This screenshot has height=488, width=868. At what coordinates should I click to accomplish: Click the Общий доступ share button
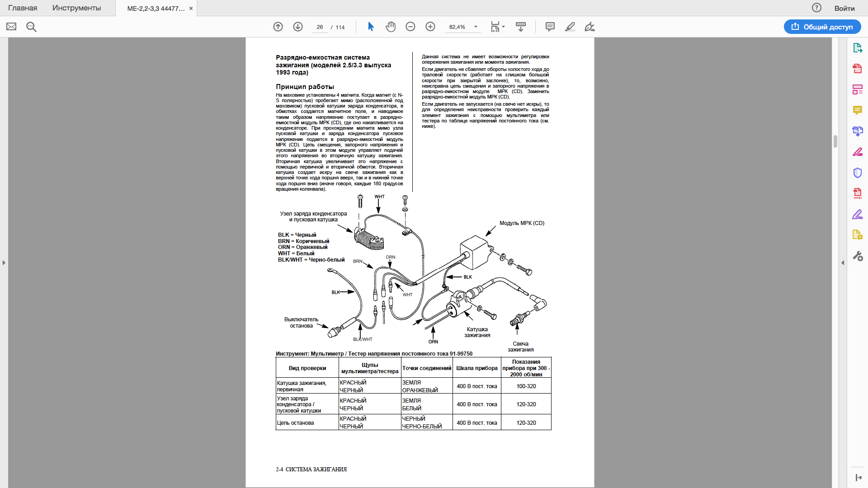[822, 27]
